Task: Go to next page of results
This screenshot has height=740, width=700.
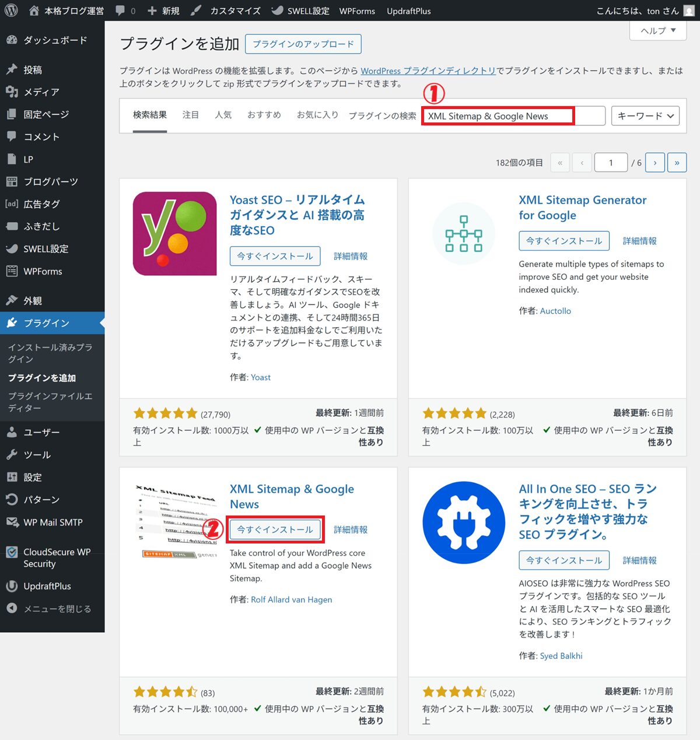Action: (655, 163)
